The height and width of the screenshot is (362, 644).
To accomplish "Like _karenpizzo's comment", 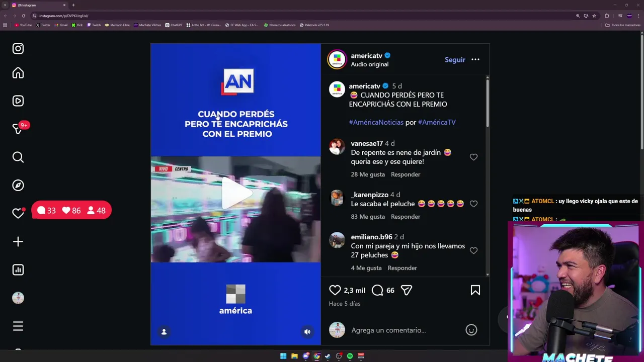I will click(473, 204).
